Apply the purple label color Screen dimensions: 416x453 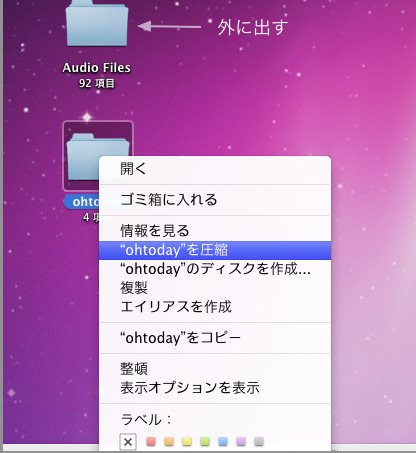click(x=241, y=442)
